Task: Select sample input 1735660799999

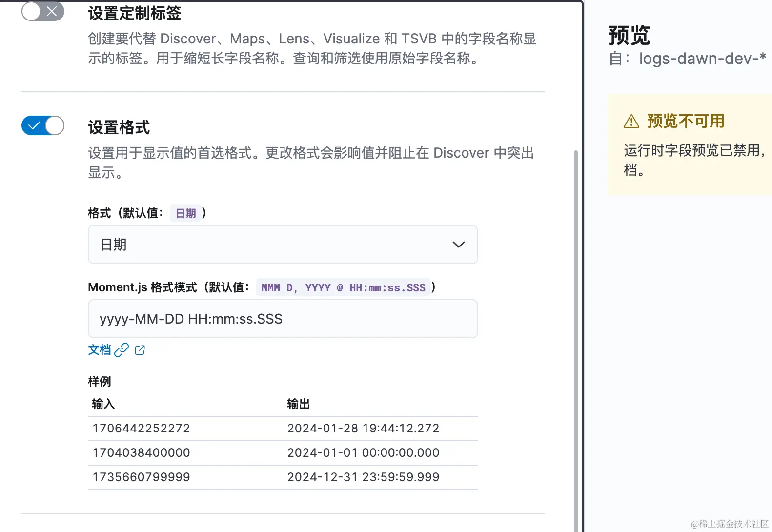Action: click(x=142, y=477)
